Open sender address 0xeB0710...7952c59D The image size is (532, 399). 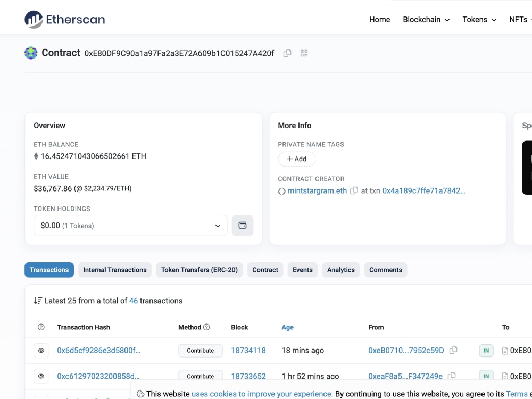(x=406, y=351)
